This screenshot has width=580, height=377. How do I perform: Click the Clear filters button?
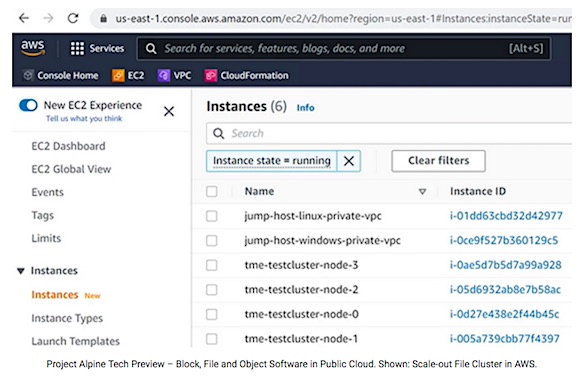(x=438, y=161)
